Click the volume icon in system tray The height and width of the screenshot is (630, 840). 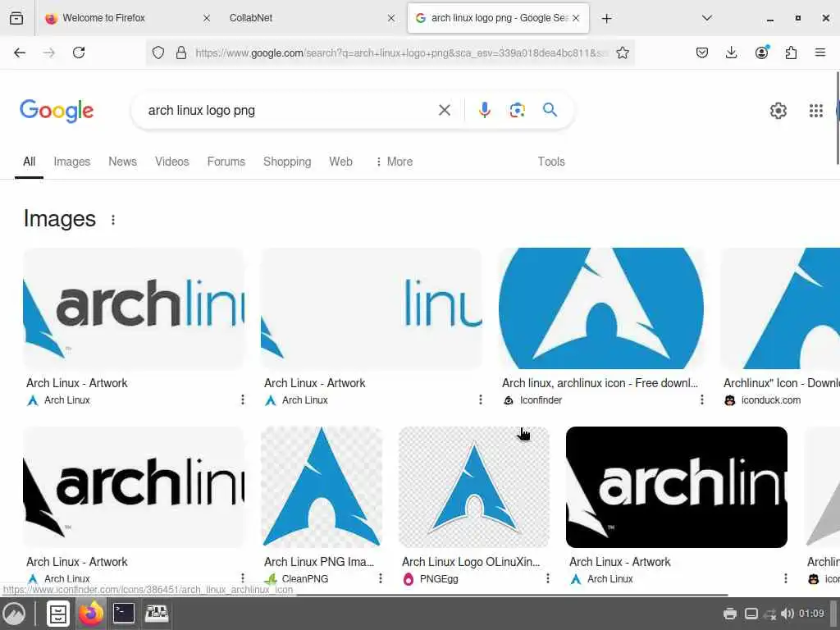(x=787, y=614)
